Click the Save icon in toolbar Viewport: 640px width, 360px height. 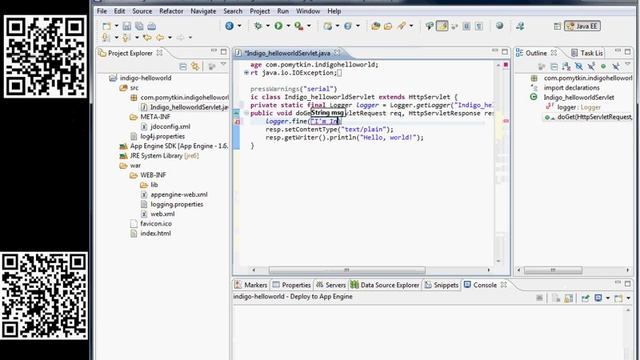[x=127, y=26]
